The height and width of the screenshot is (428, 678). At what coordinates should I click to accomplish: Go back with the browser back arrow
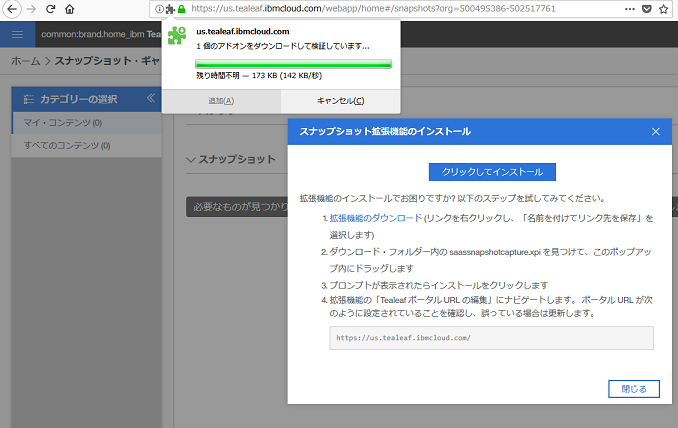tap(12, 9)
